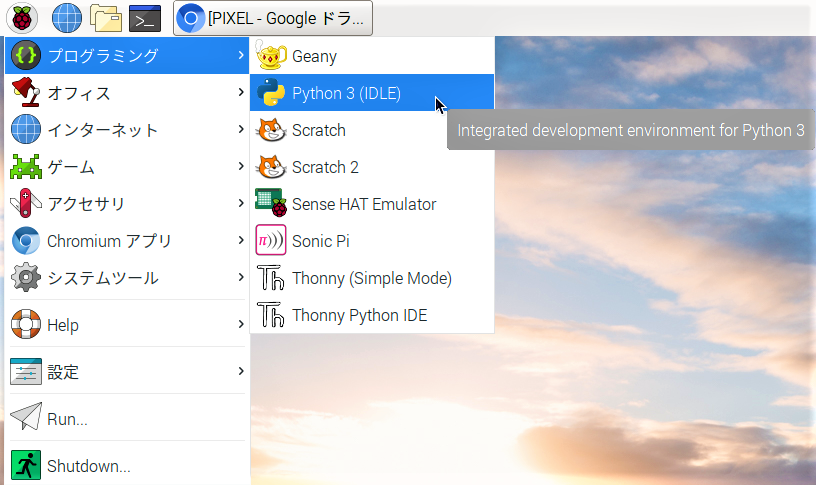The width and height of the screenshot is (816, 485).
Task: Open the Raspberry Pi main menu button
Action: [x=22, y=18]
